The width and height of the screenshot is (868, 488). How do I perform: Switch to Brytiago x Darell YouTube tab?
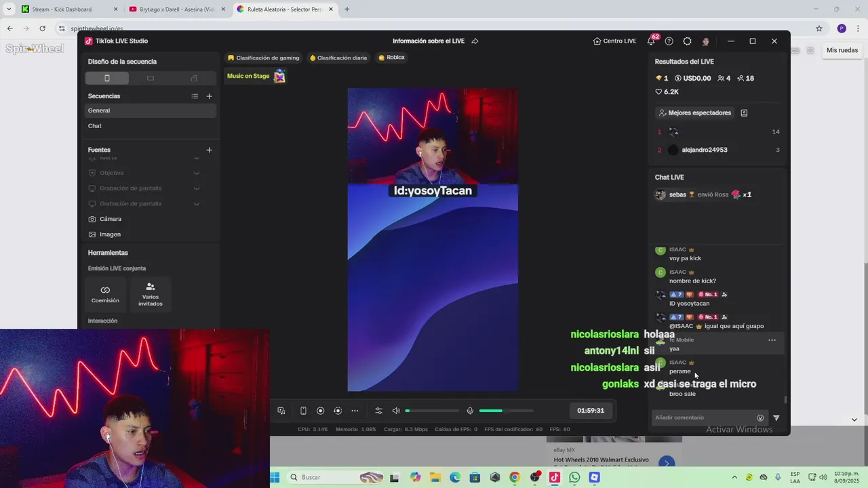point(176,9)
